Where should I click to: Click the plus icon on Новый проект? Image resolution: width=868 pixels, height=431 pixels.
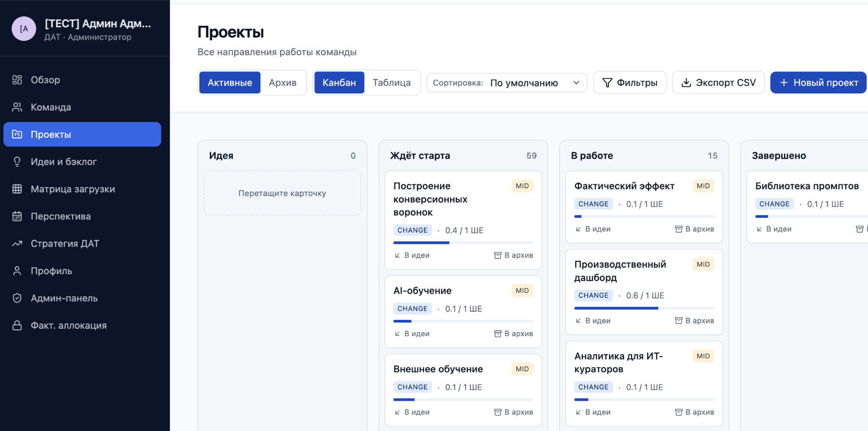[784, 83]
